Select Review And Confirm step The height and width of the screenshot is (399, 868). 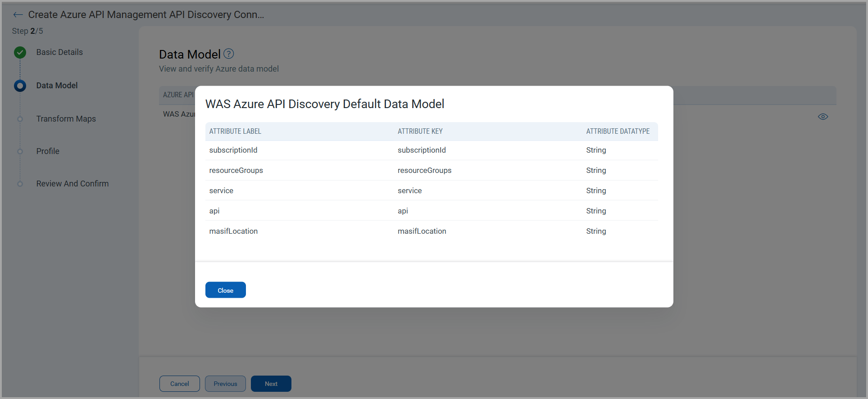click(x=73, y=184)
